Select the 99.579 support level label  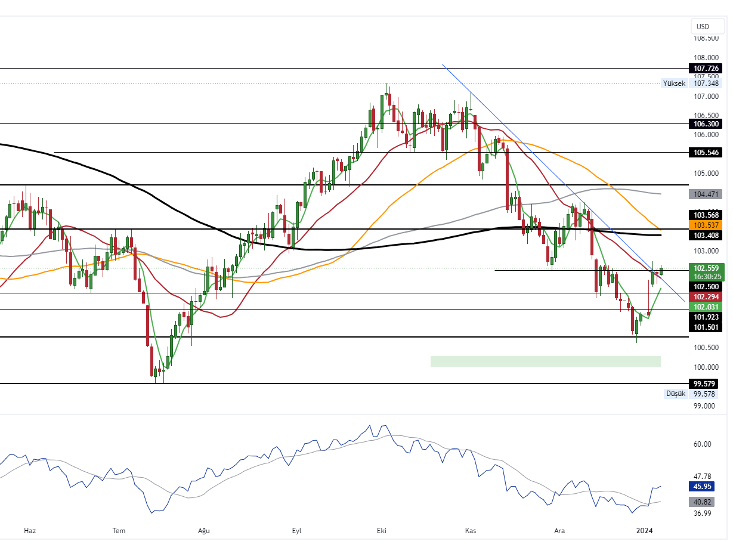(x=706, y=383)
